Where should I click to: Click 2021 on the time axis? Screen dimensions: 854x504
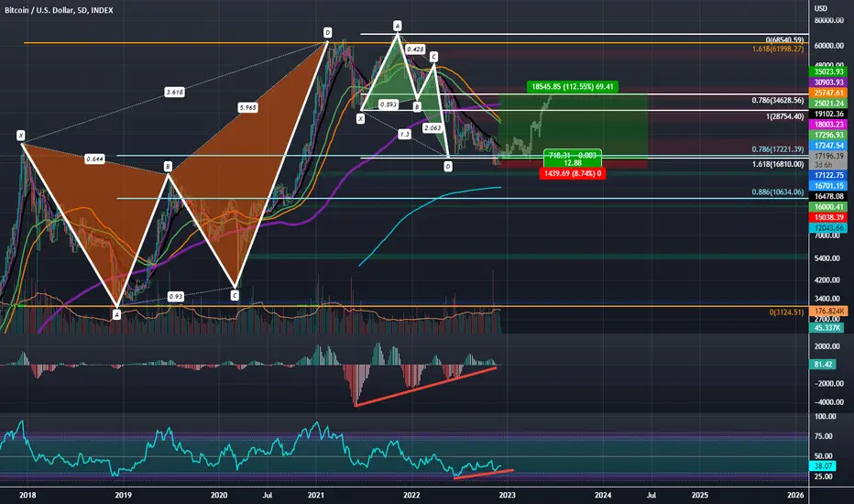316,495
